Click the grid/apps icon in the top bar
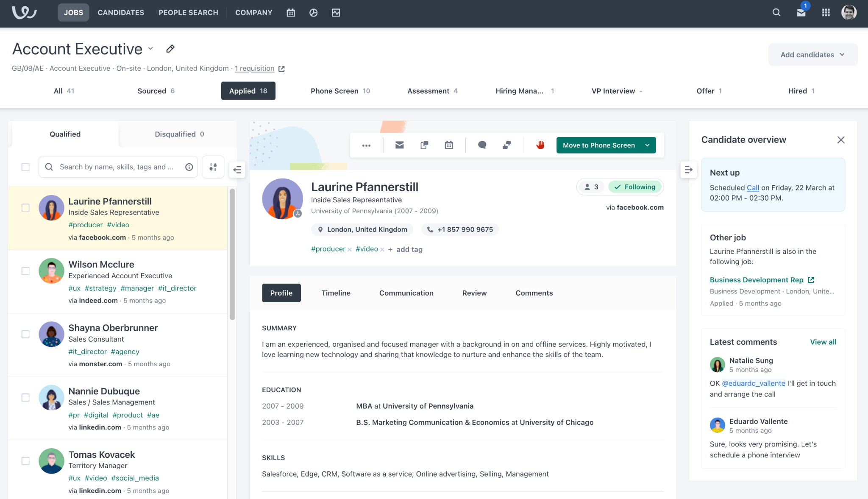 click(x=826, y=13)
